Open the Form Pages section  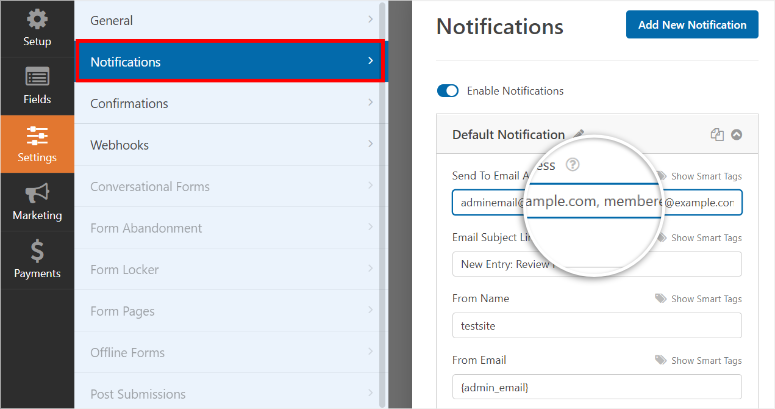tap(231, 311)
